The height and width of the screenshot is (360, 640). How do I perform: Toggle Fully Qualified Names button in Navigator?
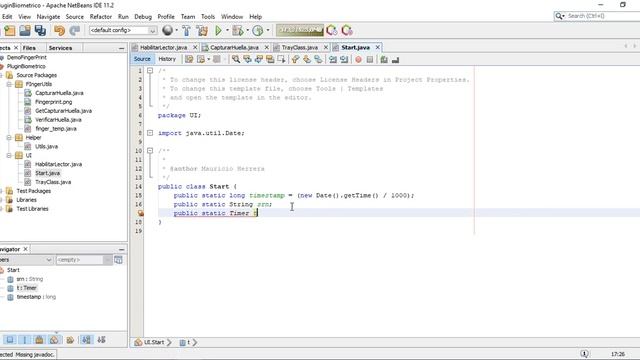70,340
